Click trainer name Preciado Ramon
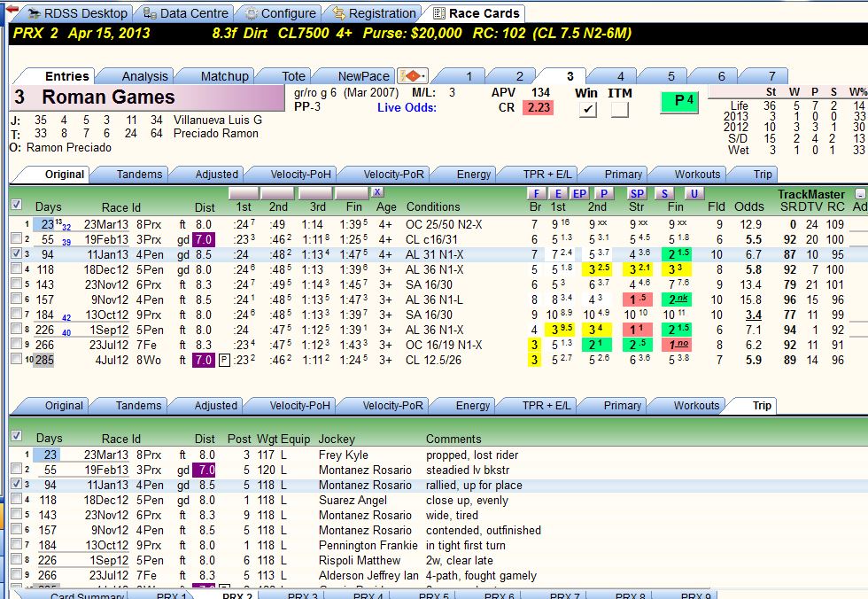 click(x=216, y=134)
